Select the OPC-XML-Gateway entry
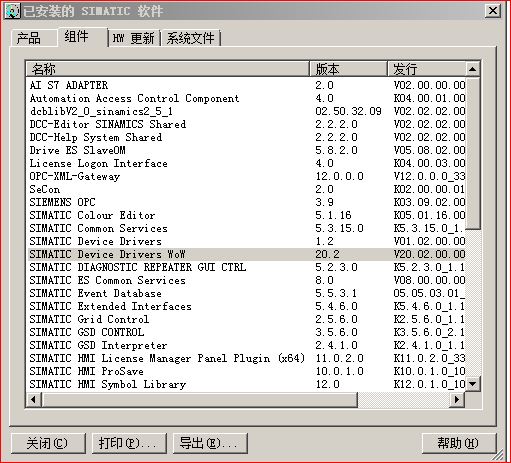The height and width of the screenshot is (463, 511). (246, 176)
